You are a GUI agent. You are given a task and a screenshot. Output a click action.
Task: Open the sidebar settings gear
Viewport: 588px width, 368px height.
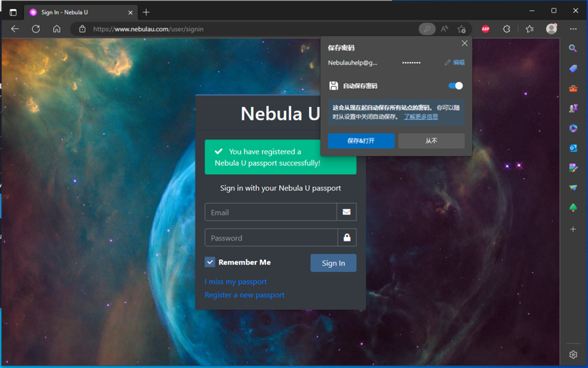tap(573, 354)
